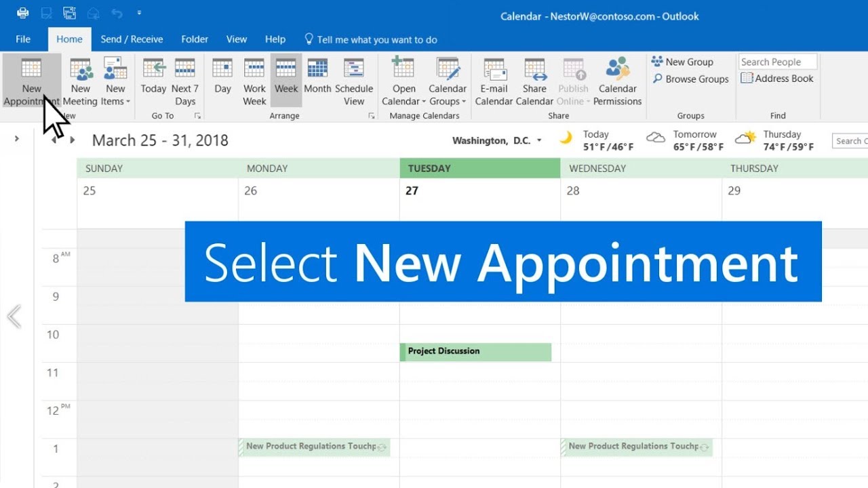The width and height of the screenshot is (868, 488).
Task: Select the Home ribbon tab
Action: [69, 39]
